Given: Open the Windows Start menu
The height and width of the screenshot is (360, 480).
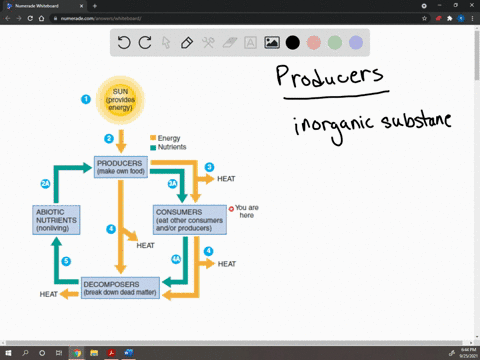Looking at the screenshot, I should [8, 353].
